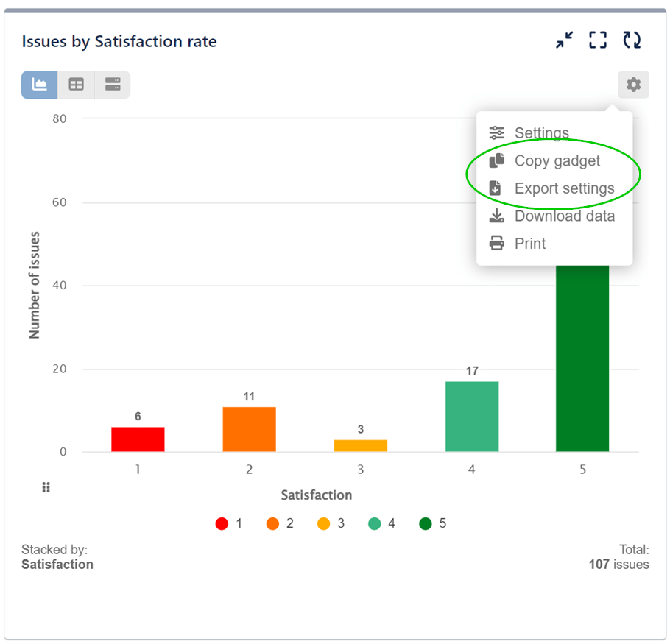
Task: Click the bar value label '6'
Action: tap(138, 417)
